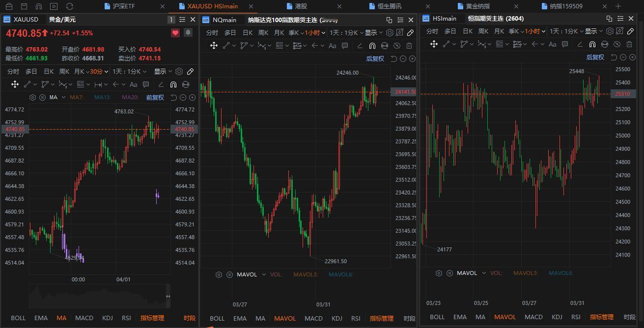Click 前复权 link in XAUUSD chart
Screen dimensions: 644x328
[155, 98]
